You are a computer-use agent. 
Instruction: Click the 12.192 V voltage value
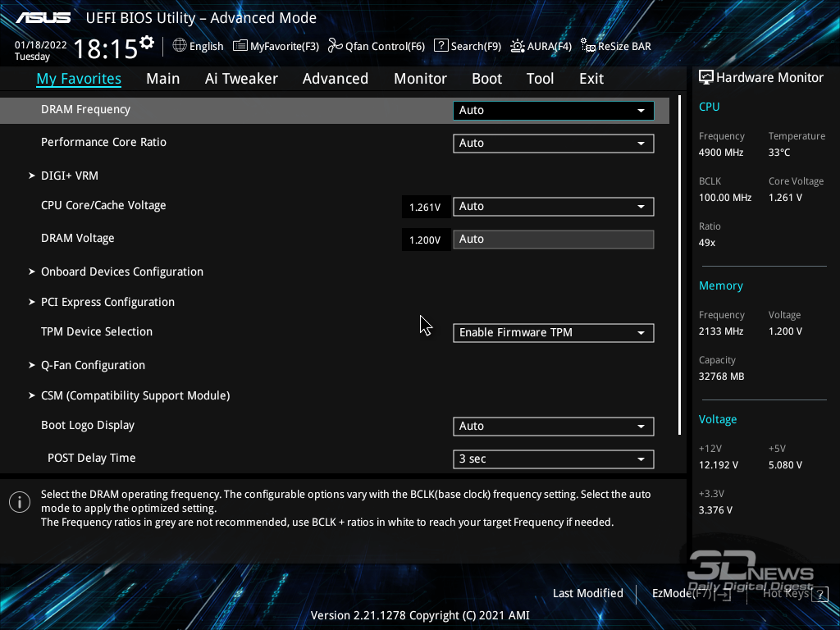click(719, 465)
